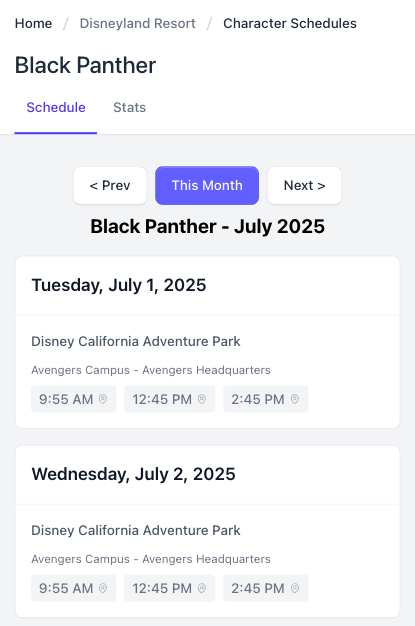
Task: Click July 2 Disney California Adventure Park label
Action: tap(136, 530)
